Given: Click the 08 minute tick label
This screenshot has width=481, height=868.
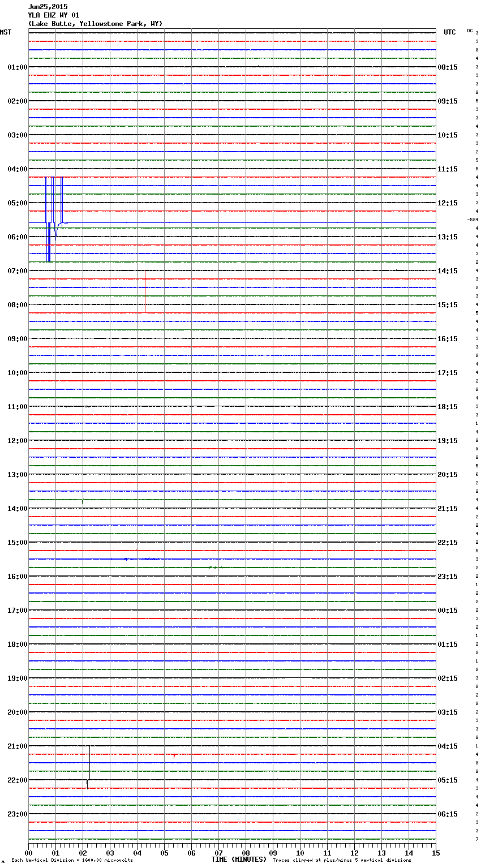Looking at the screenshot, I should point(246,852).
